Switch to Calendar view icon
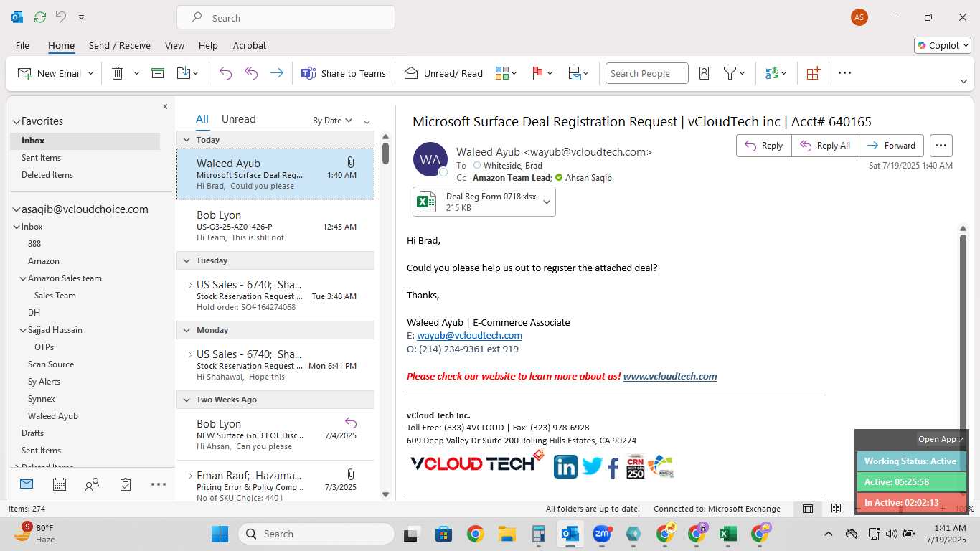This screenshot has height=551, width=980. 60,484
